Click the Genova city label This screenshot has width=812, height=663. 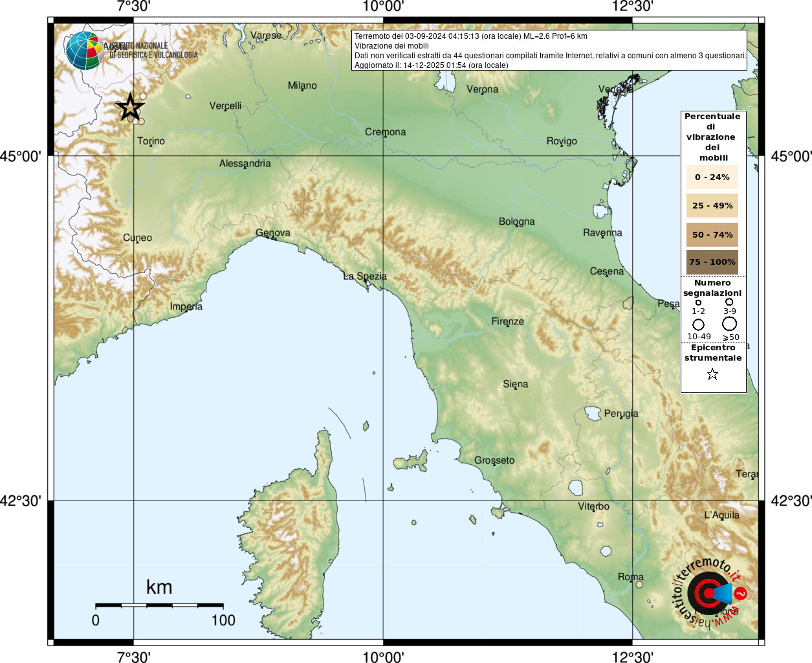[x=273, y=233]
